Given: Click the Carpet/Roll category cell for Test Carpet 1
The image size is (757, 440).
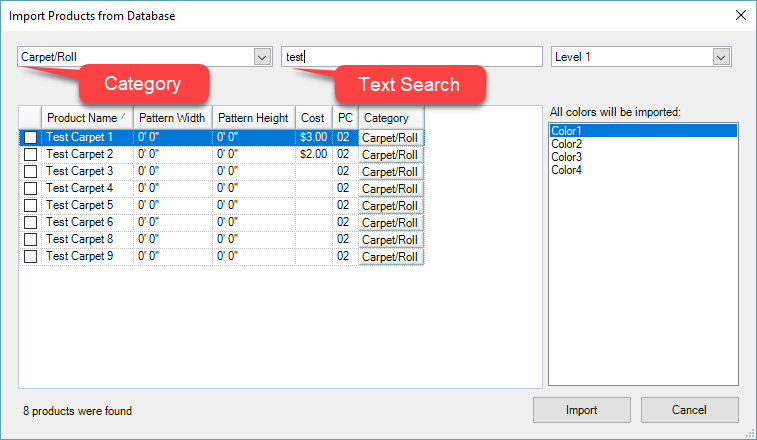Looking at the screenshot, I should click(x=391, y=138).
